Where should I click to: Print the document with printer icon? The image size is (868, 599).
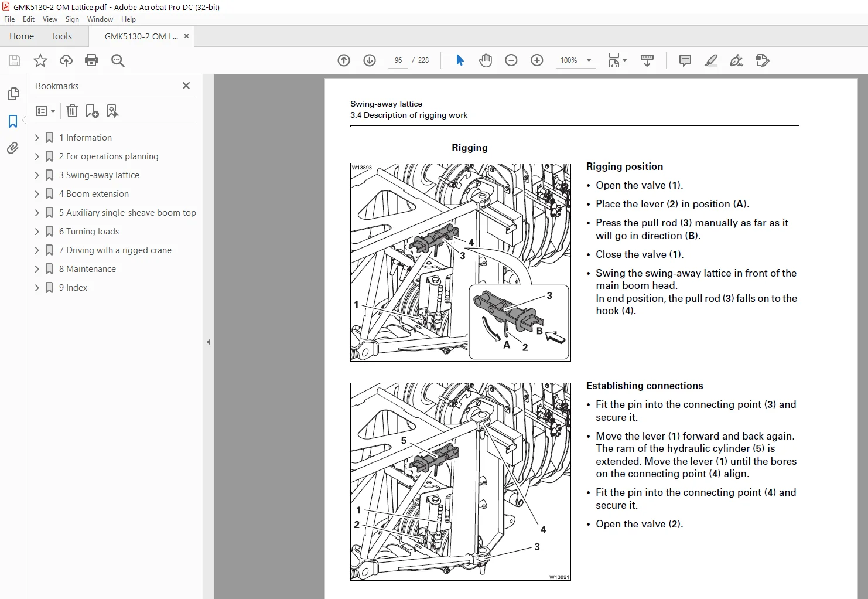pos(91,60)
